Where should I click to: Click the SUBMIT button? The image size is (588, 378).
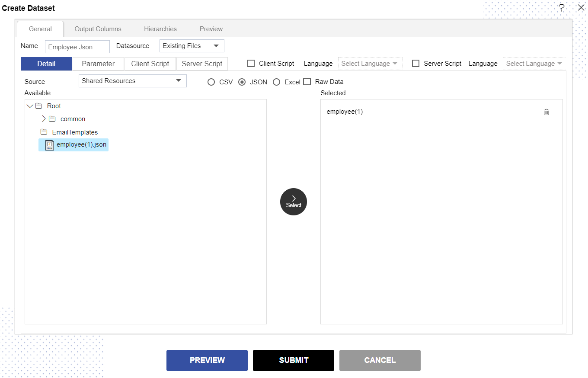point(294,360)
